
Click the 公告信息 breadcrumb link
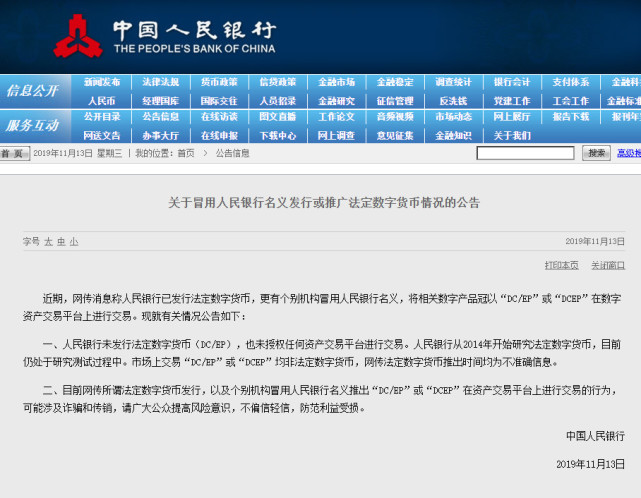pos(233,153)
